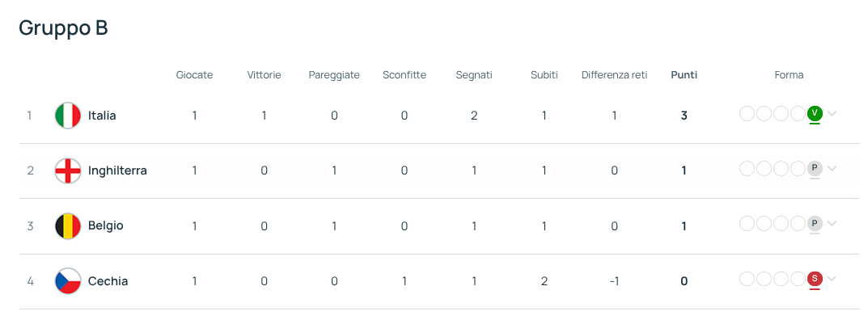Click the Inghilterra flag icon
This screenshot has height=324, width=868.
(68, 170)
